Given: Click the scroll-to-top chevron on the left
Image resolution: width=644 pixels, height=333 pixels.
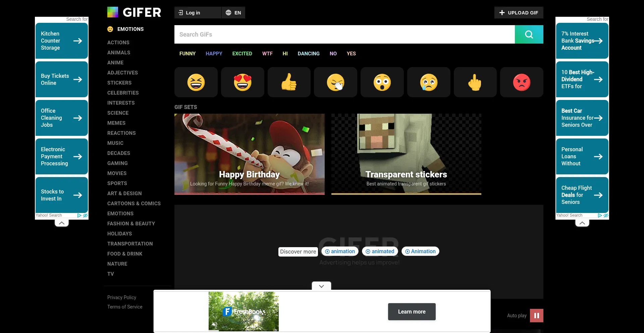Looking at the screenshot, I should 61,223.
